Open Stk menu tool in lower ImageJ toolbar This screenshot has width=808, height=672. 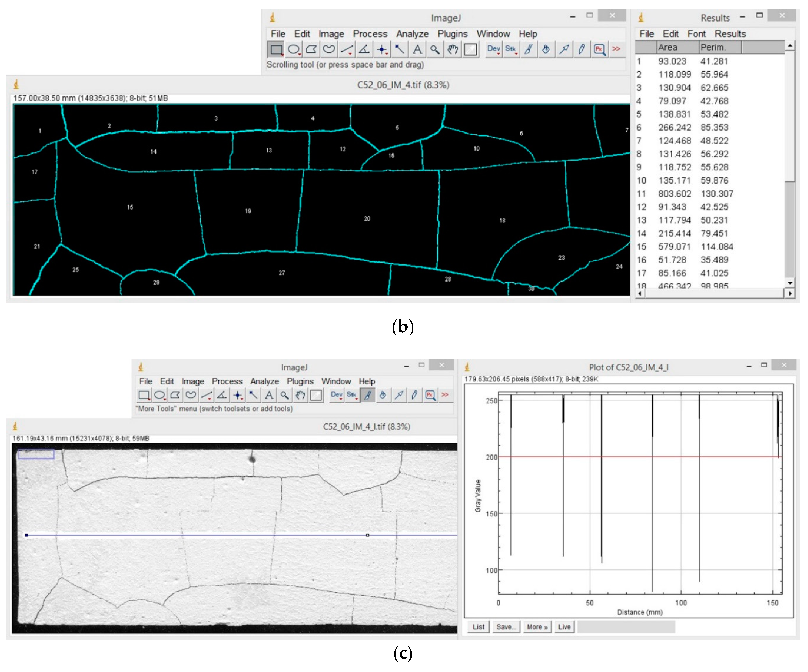pyautogui.click(x=352, y=395)
